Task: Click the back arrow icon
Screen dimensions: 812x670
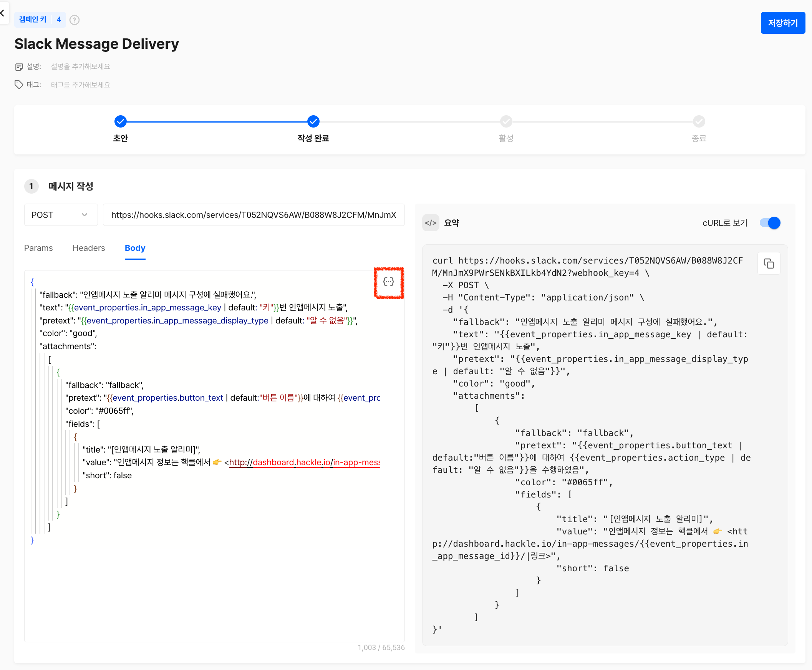Action: pyautogui.click(x=3, y=13)
